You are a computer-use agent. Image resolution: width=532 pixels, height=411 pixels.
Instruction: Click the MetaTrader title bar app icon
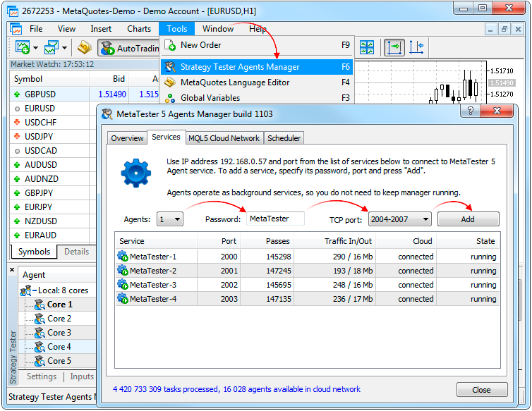[x=13, y=11]
